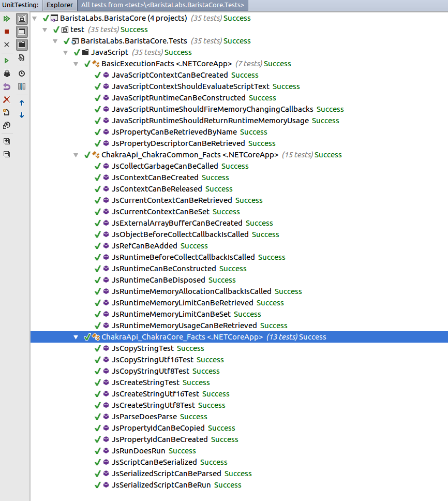Select JsContextCanBeReleased test
Screen dimensions: 448x501
coord(157,189)
